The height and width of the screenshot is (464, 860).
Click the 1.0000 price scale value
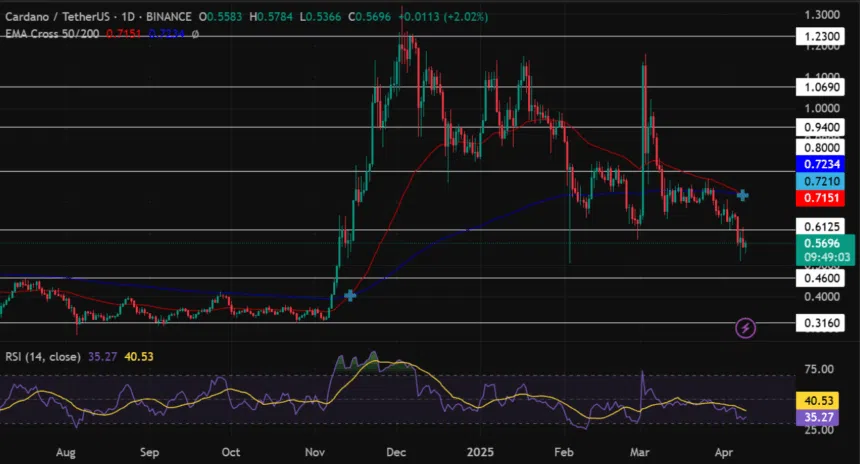pos(822,108)
